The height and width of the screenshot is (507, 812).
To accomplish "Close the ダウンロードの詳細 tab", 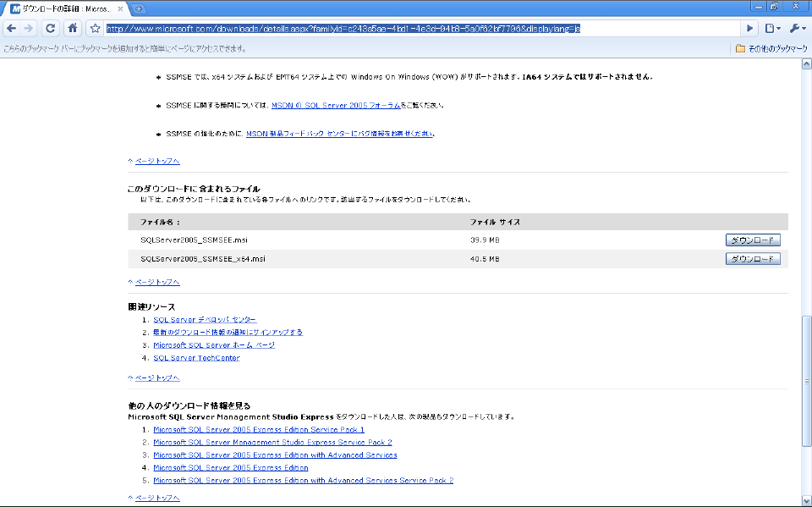I will coord(120,8).
